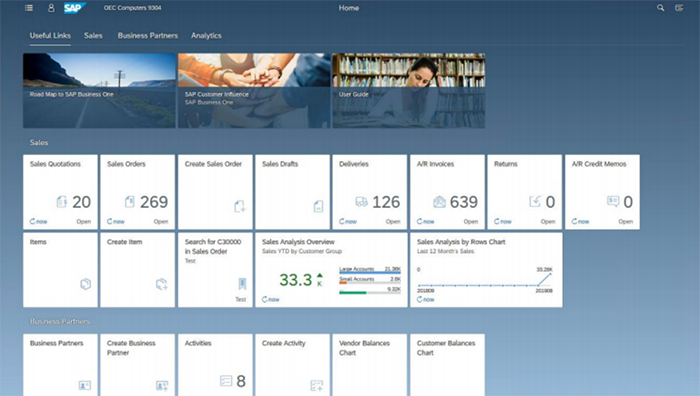Click the 20 count on Sales Quotations
The width and height of the screenshot is (700, 396).
pyautogui.click(x=82, y=202)
